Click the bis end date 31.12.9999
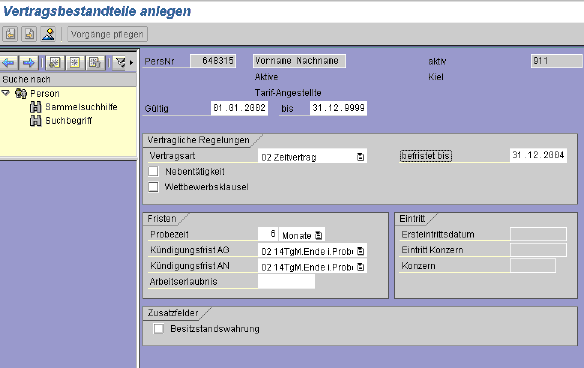Screen dimensions: 584x368 (x=338, y=108)
